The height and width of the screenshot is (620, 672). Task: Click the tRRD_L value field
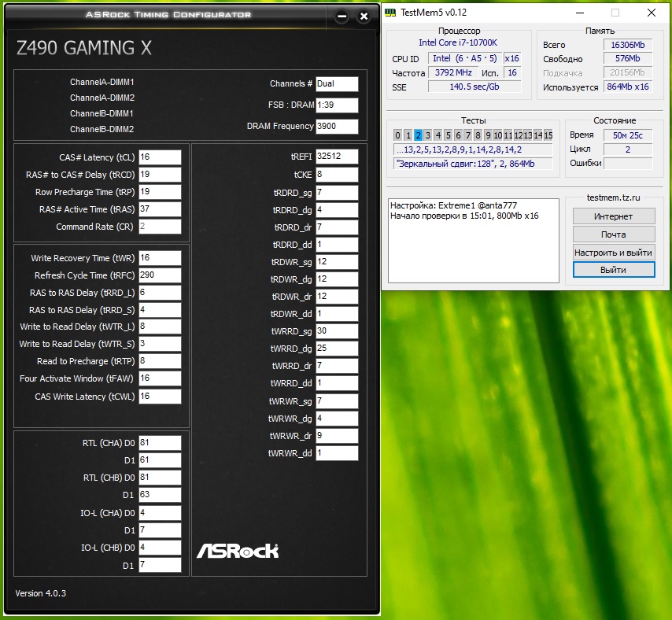160,293
